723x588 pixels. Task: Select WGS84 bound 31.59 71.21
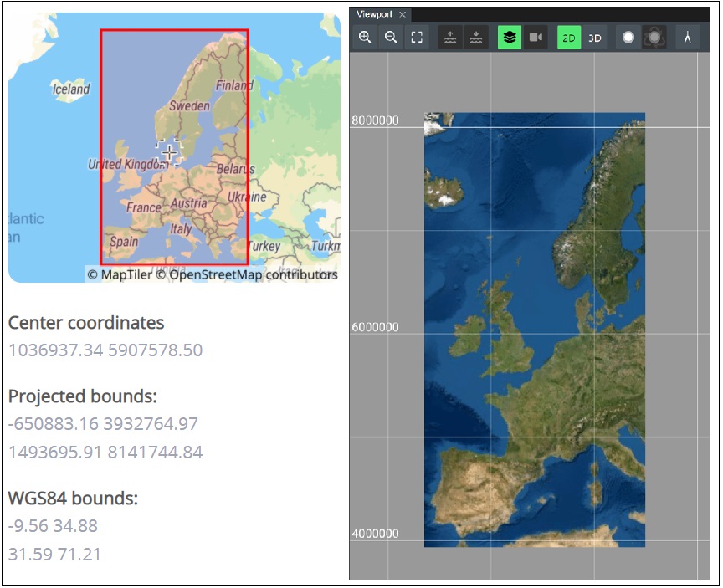[x=54, y=554]
